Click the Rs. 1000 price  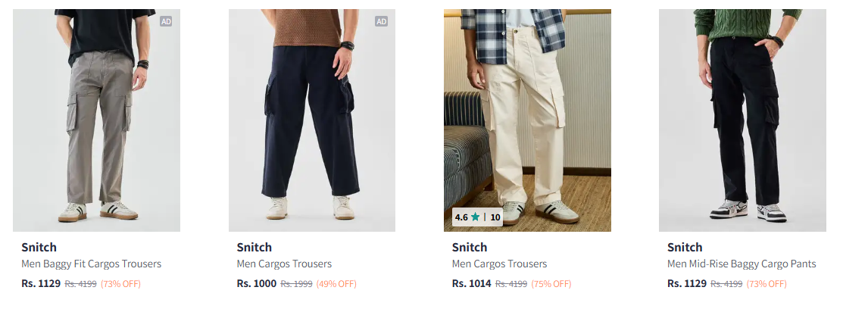256,284
